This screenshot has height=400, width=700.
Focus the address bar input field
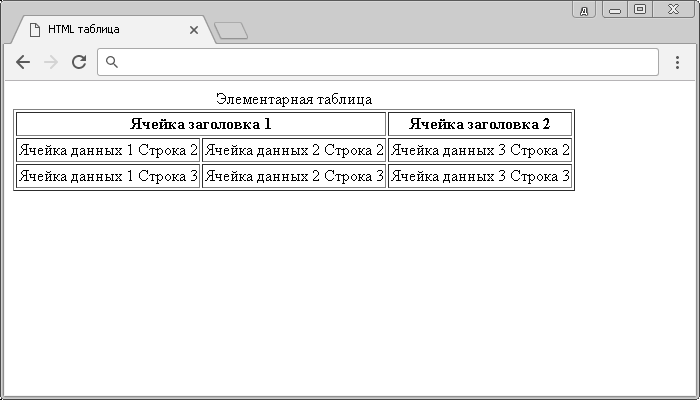(x=378, y=62)
